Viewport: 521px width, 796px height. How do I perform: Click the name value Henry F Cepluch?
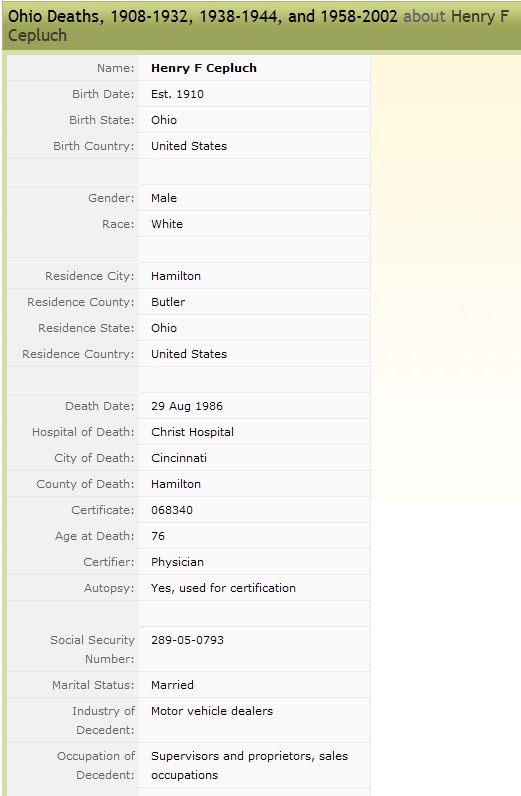point(204,68)
